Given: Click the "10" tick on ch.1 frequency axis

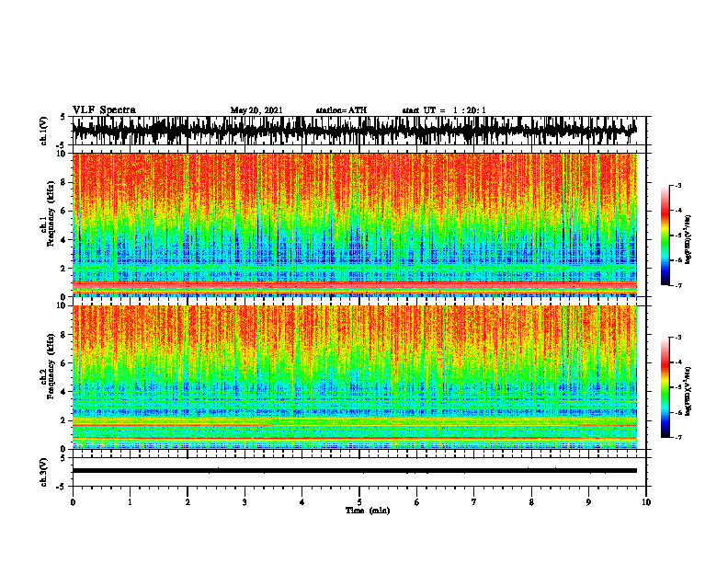Looking at the screenshot, I should coord(63,154).
